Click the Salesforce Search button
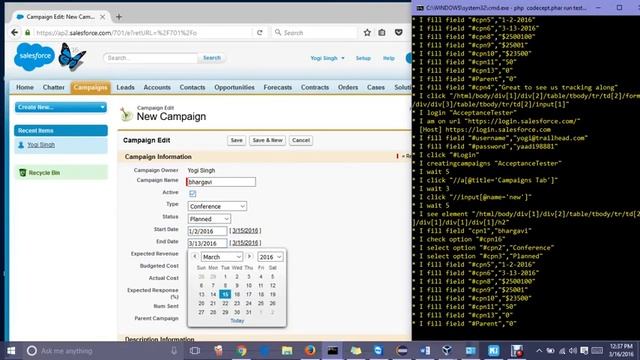The height and width of the screenshot is (360, 640). pos(212,58)
